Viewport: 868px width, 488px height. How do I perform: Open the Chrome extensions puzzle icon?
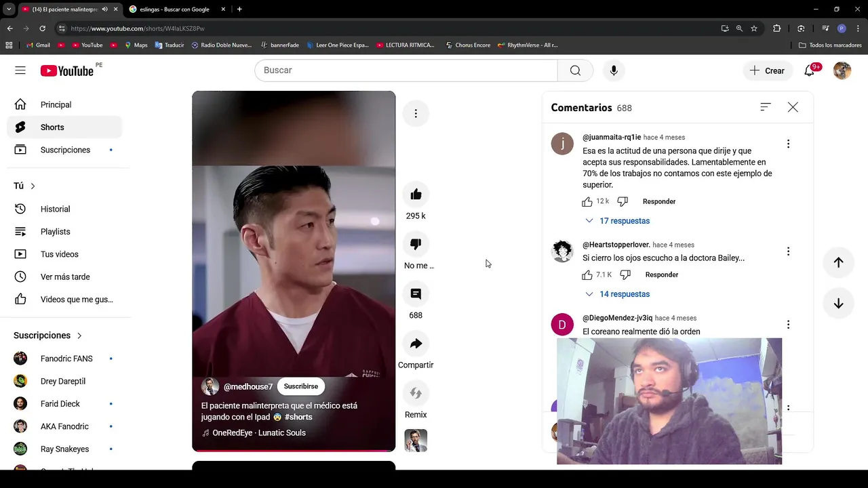tap(777, 28)
